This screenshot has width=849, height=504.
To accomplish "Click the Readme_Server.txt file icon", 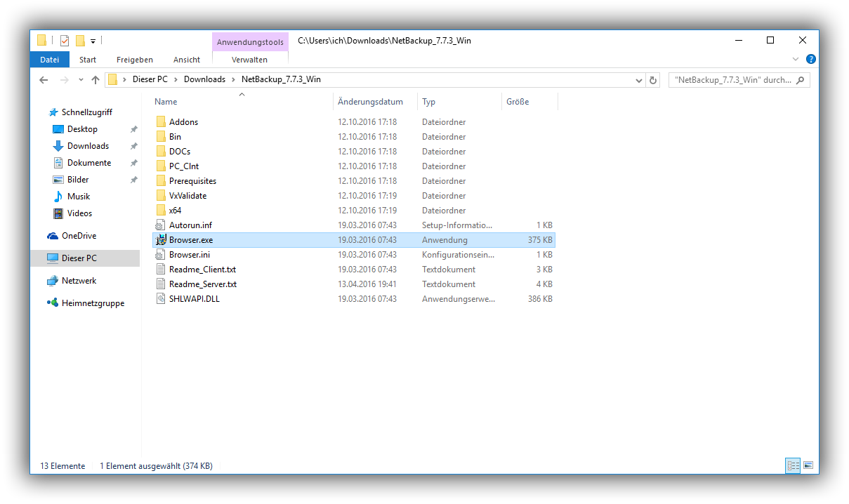I will point(161,284).
